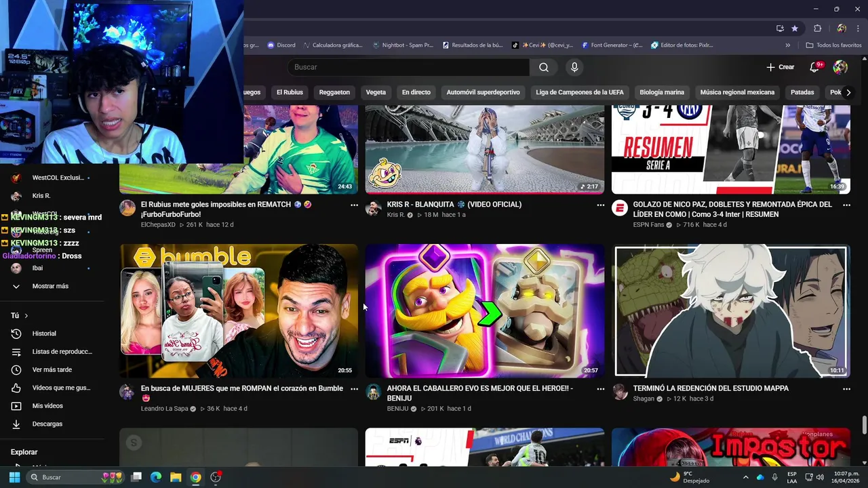
Task: Focus the YouTube Buscar search field
Action: [408, 67]
